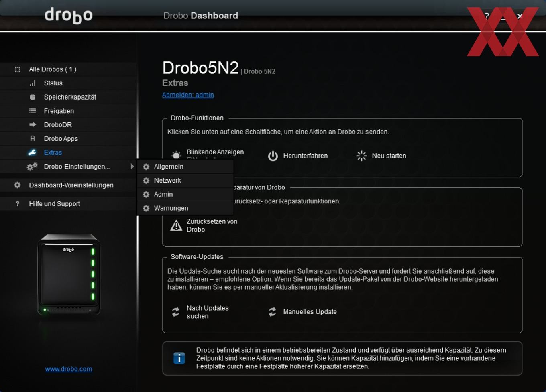Click the warning triangle reset icon
Image resolution: width=546 pixels, height=392 pixels.
pos(176,225)
